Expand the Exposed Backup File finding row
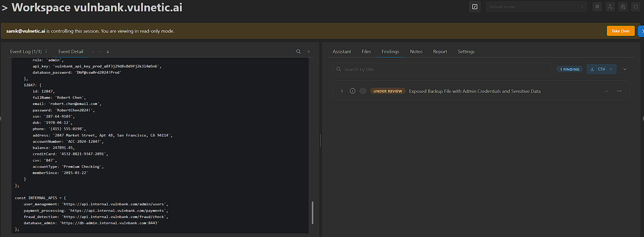The image size is (644, 237). pos(342,91)
